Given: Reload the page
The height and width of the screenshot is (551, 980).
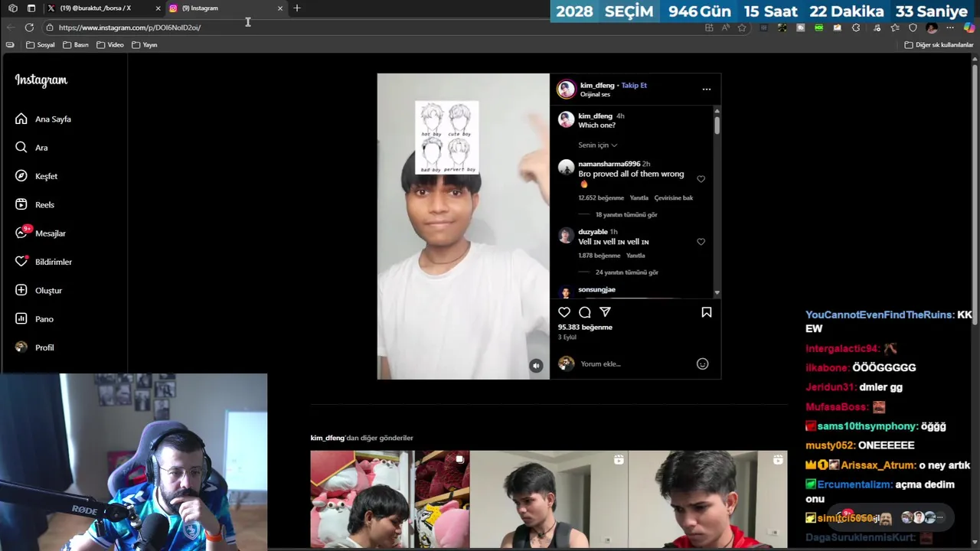Looking at the screenshot, I should click(x=29, y=28).
